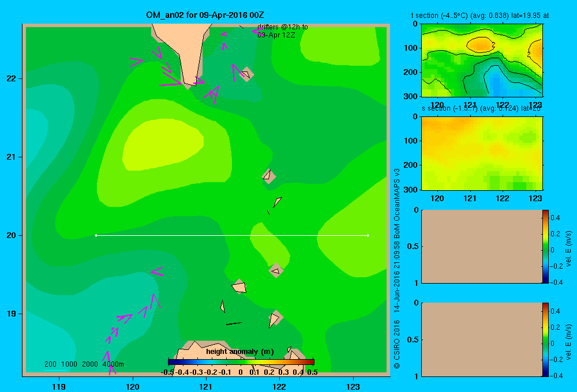577x392 pixels.
Task: Click the title 'OM_an02 for 09-Apr-2016 00Z'
Action: coord(205,15)
